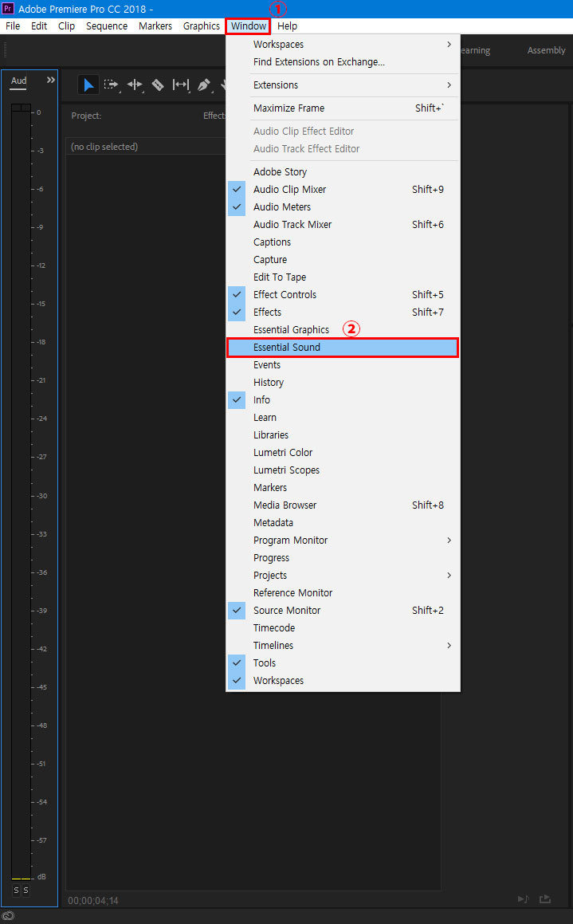573x924 pixels.
Task: Select the Razor tool
Action: [158, 85]
